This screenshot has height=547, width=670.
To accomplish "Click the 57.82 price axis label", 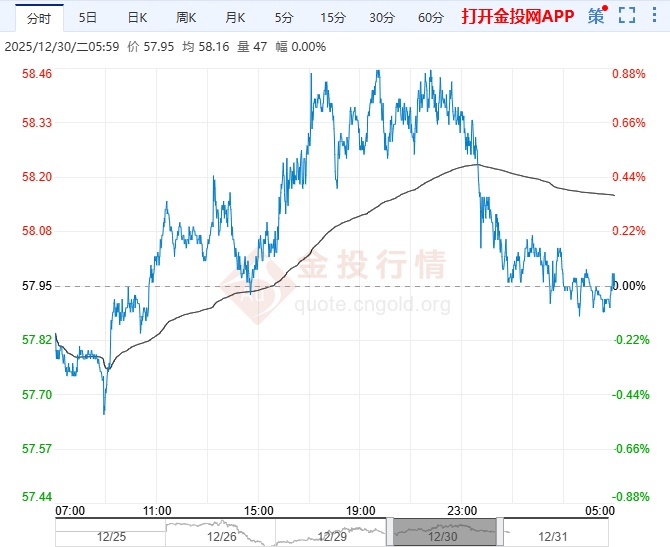I will [37, 340].
